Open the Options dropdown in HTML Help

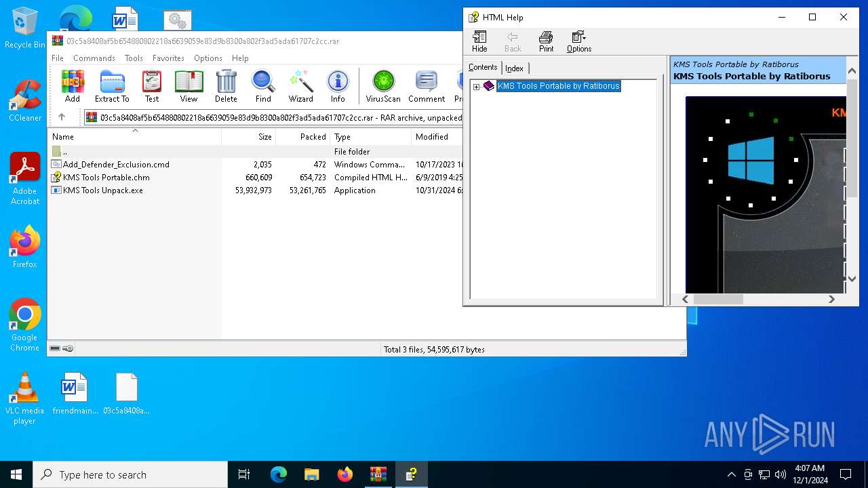tap(579, 41)
